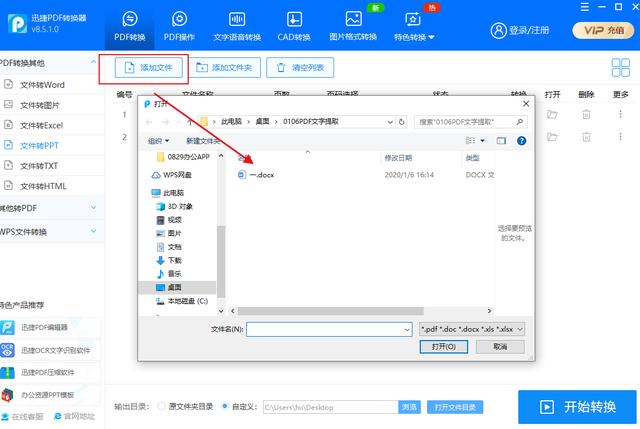Open more options for row 1
The width and height of the screenshot is (640, 429).
tap(620, 114)
